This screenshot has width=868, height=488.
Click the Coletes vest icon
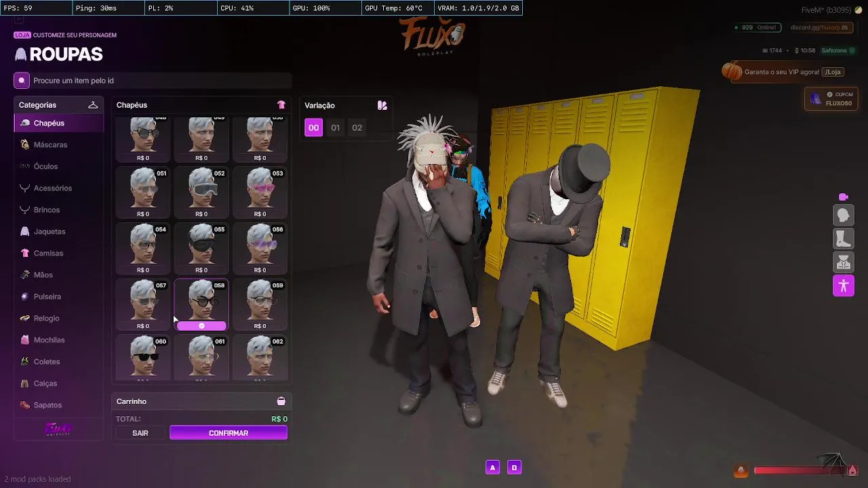pyautogui.click(x=25, y=362)
